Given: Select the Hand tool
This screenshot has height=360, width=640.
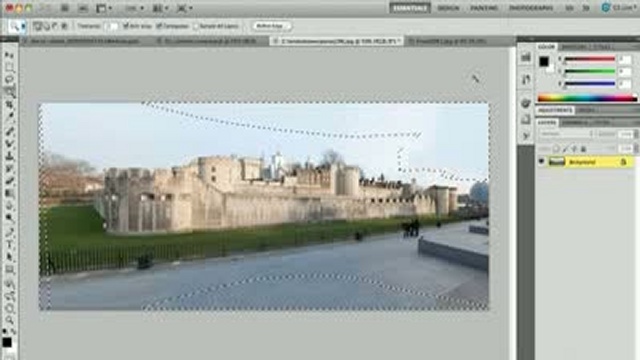Looking at the screenshot, I should click(x=9, y=308).
